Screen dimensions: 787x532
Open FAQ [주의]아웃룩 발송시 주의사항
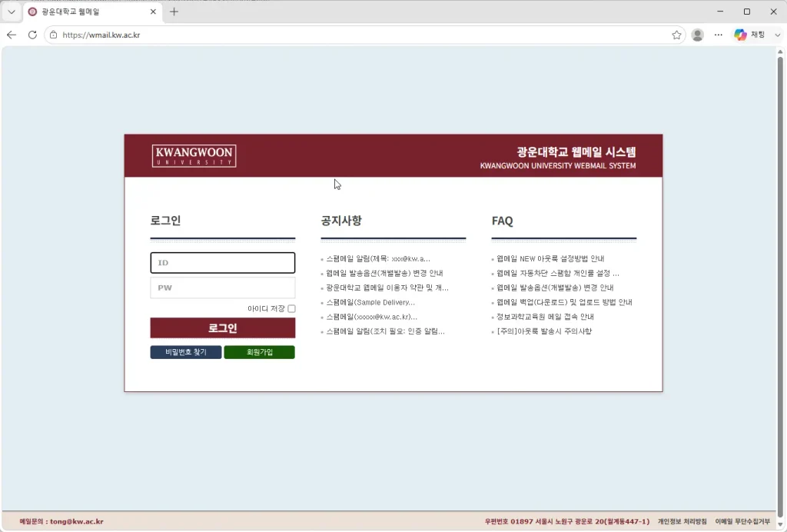coord(544,331)
